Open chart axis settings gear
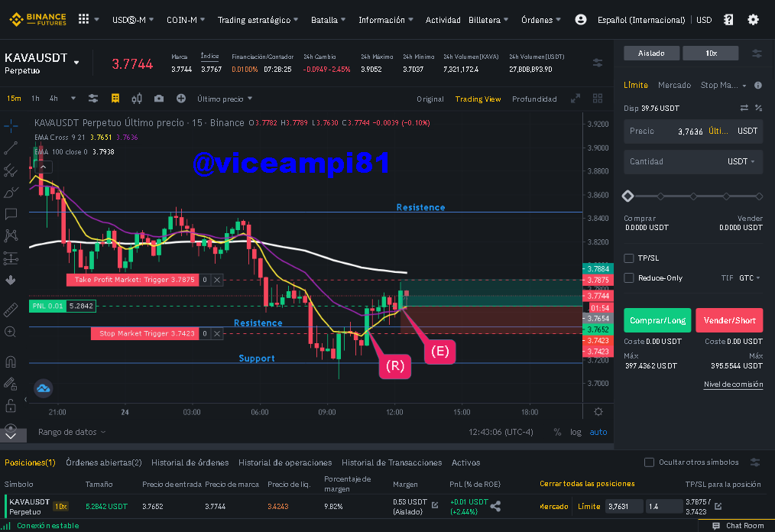 (598, 411)
